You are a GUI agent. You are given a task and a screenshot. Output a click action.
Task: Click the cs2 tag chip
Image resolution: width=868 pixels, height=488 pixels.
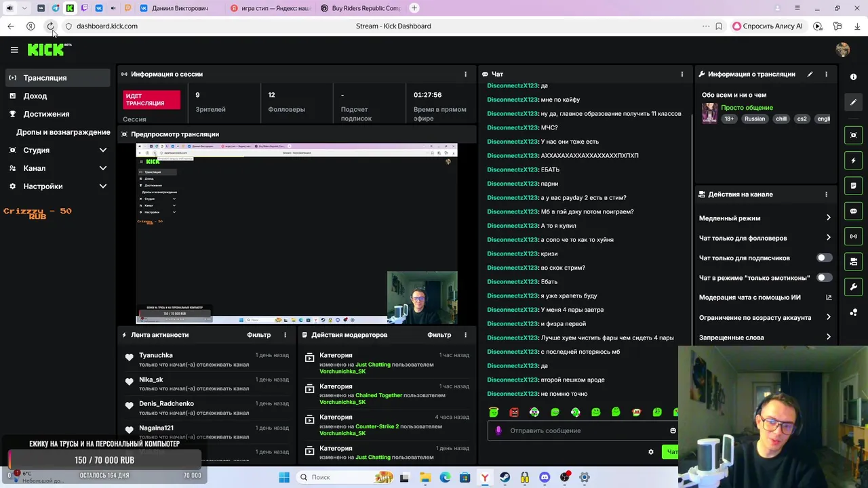click(802, 119)
